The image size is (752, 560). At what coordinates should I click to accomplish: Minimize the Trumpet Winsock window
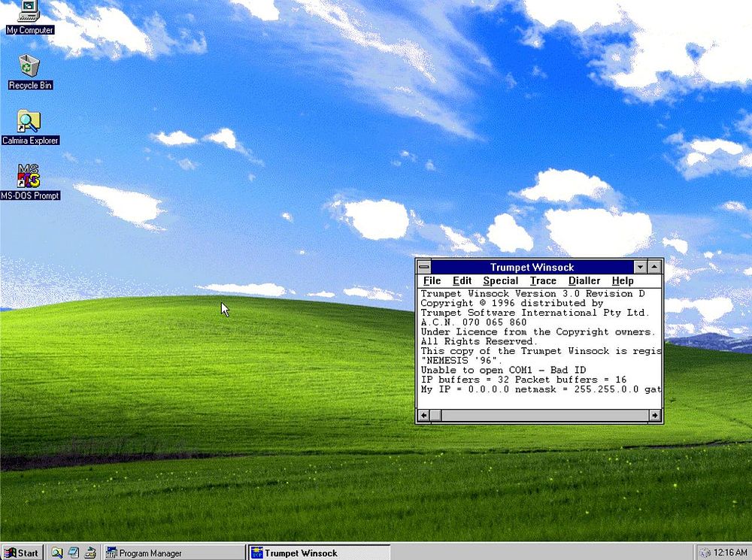pos(640,267)
